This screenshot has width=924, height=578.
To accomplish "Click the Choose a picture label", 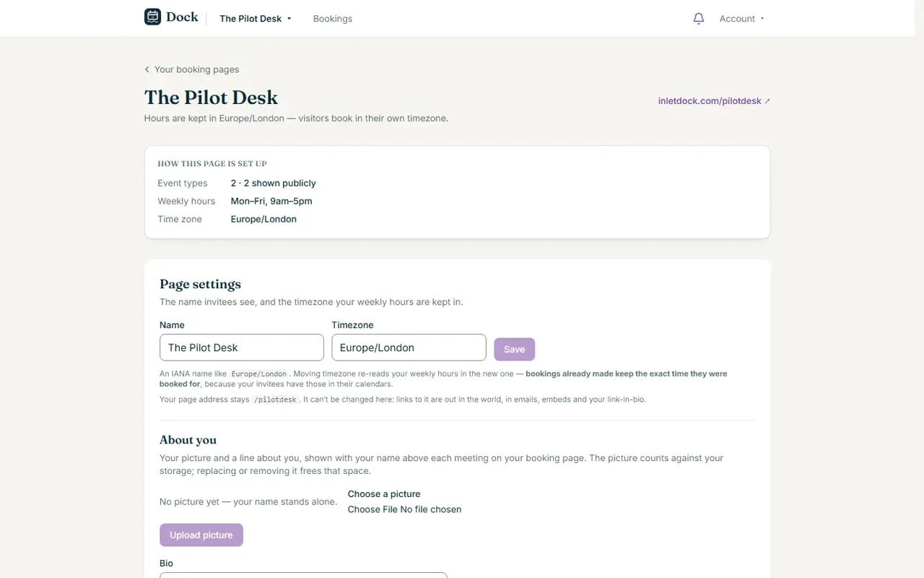I will (x=384, y=494).
